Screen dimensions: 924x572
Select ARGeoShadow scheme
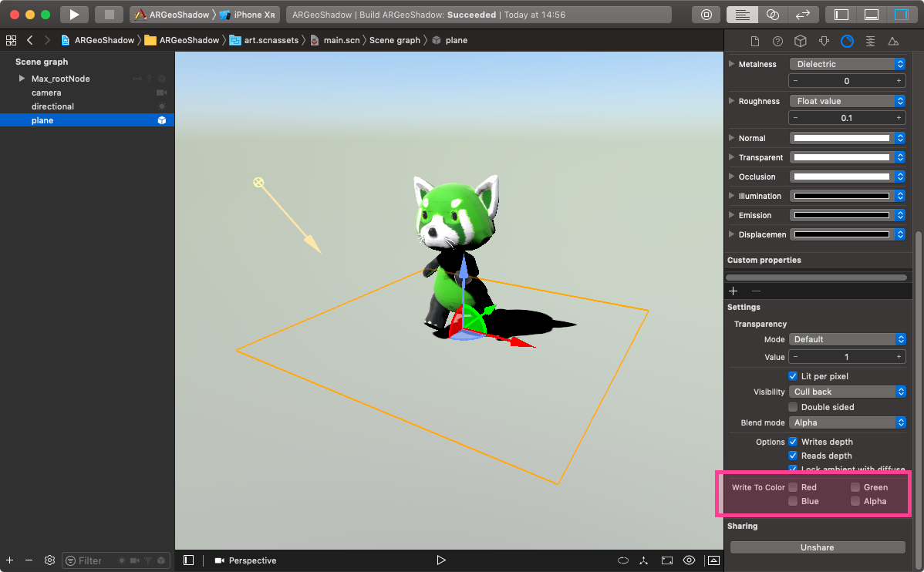click(171, 15)
